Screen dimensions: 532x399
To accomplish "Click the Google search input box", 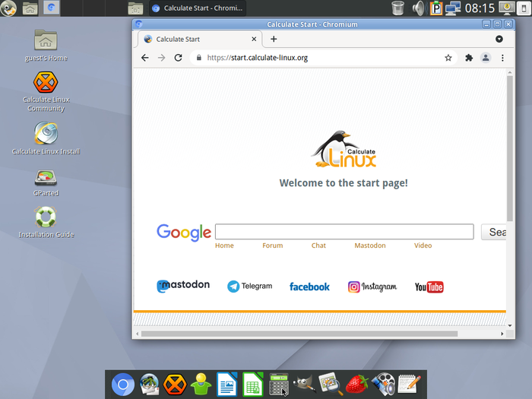I will pos(344,232).
